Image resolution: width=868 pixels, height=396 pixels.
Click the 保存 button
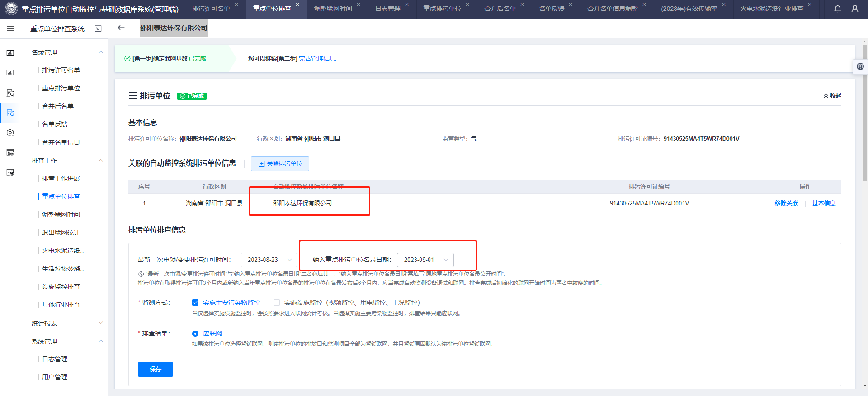click(x=156, y=369)
